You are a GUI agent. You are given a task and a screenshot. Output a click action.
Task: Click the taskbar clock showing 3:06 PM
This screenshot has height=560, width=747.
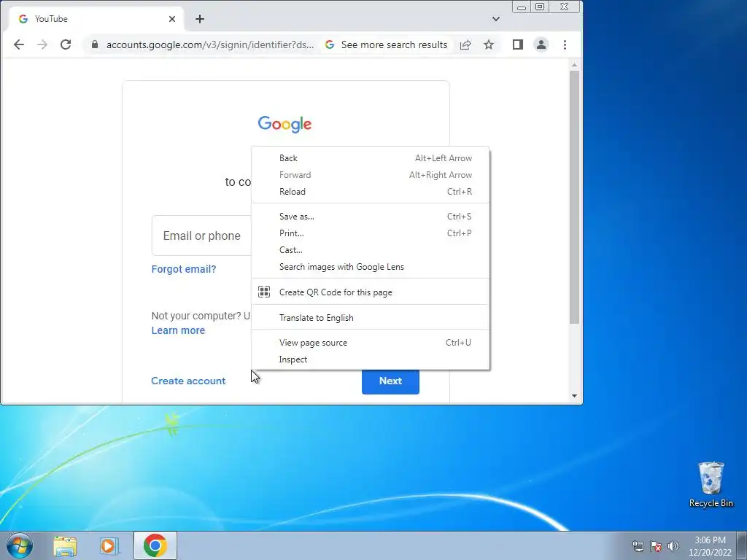pyautogui.click(x=710, y=546)
